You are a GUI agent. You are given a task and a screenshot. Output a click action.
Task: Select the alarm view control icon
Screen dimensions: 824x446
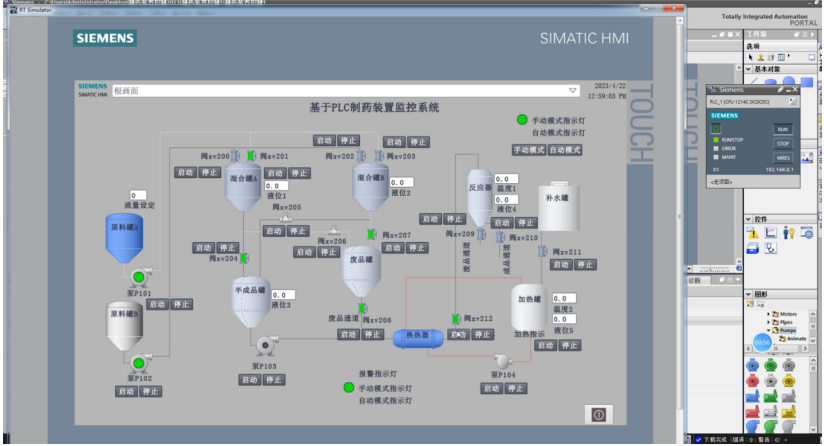pos(753,232)
